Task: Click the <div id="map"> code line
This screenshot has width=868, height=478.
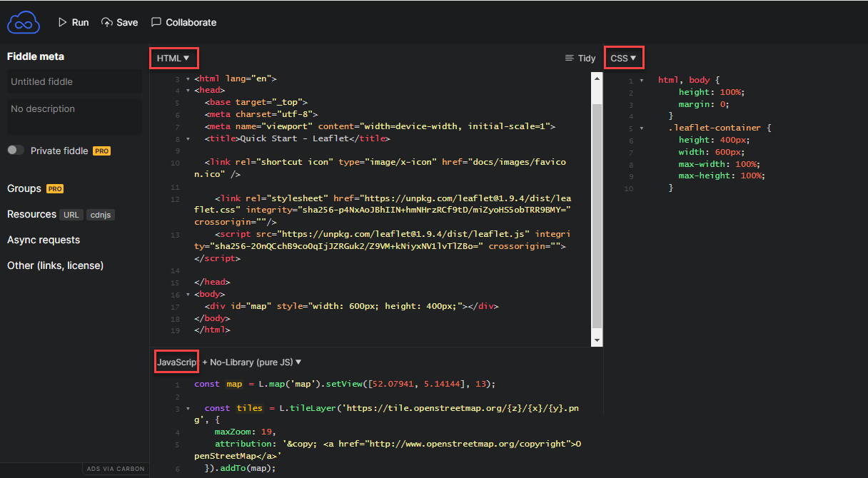Action: point(351,306)
